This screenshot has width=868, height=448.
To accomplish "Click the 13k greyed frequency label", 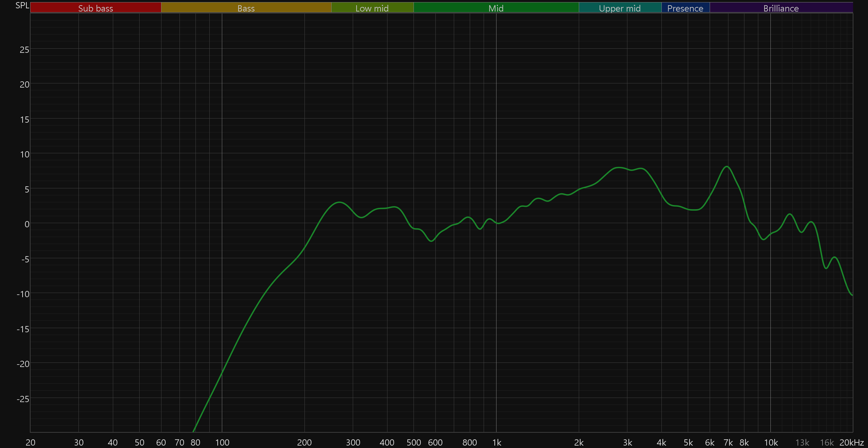I will point(802,442).
